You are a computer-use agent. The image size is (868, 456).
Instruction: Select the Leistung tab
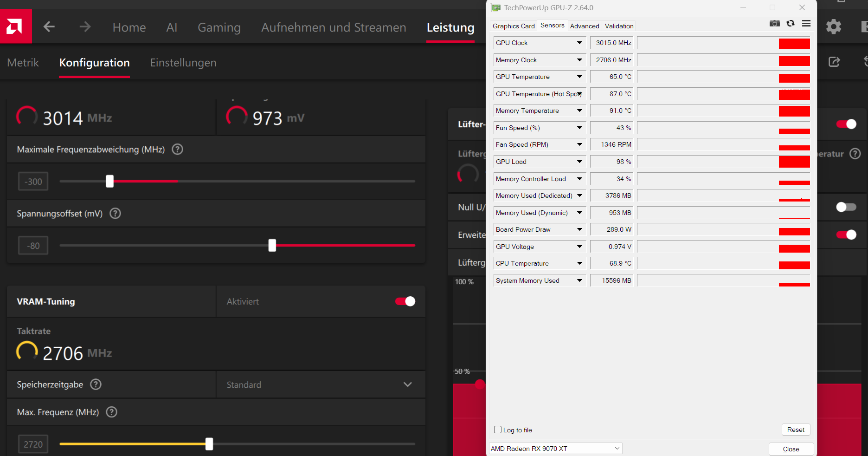tap(450, 27)
